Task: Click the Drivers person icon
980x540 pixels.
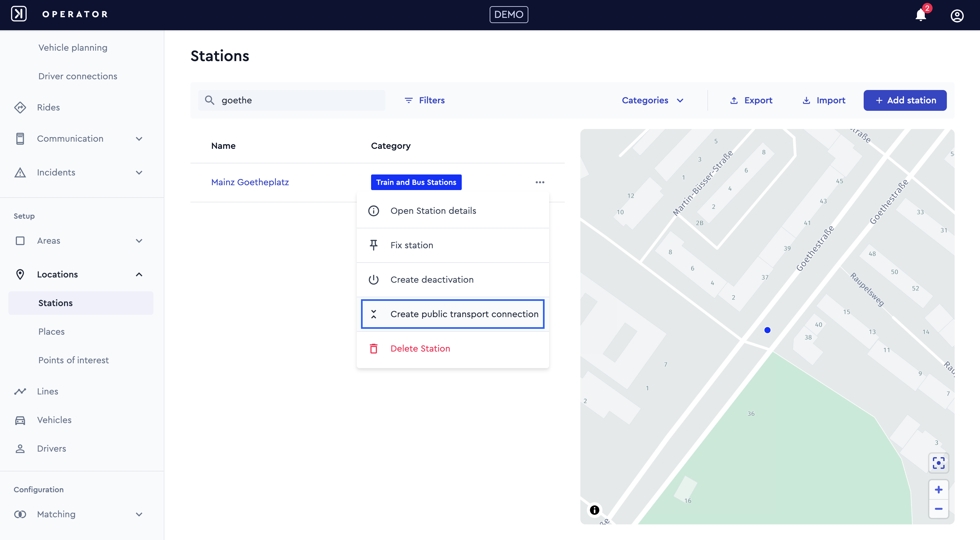Action: pos(20,448)
